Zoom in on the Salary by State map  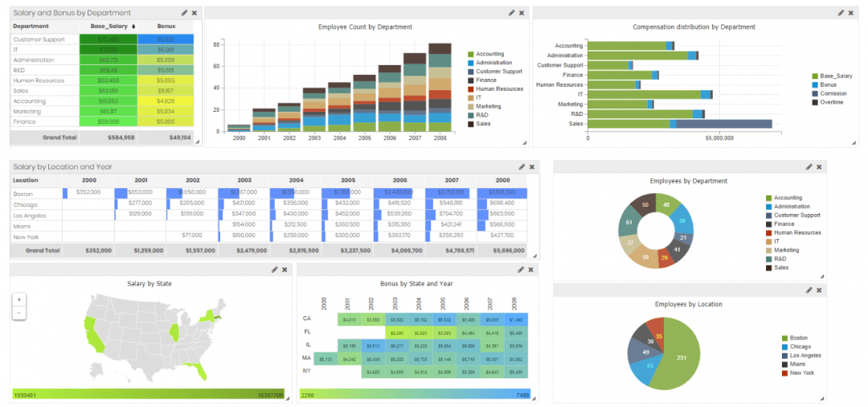pos(18,299)
